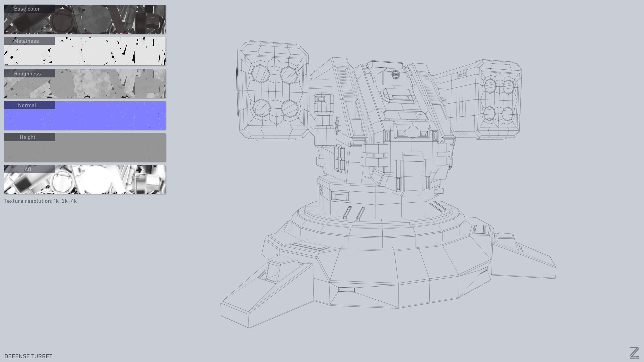
Task: Click the Texture resolution text line
Action: [41, 201]
